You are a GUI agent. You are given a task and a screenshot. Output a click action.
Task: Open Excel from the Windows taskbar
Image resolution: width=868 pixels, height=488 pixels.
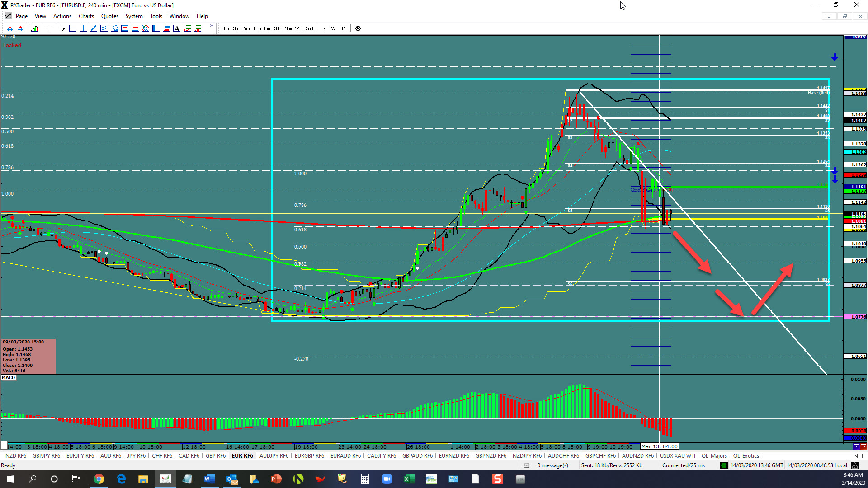click(409, 479)
